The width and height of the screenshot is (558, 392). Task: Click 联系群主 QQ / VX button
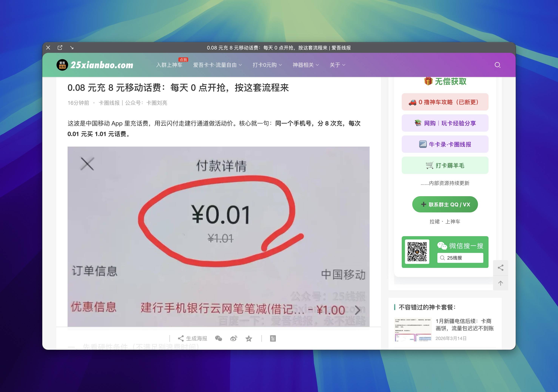click(445, 204)
